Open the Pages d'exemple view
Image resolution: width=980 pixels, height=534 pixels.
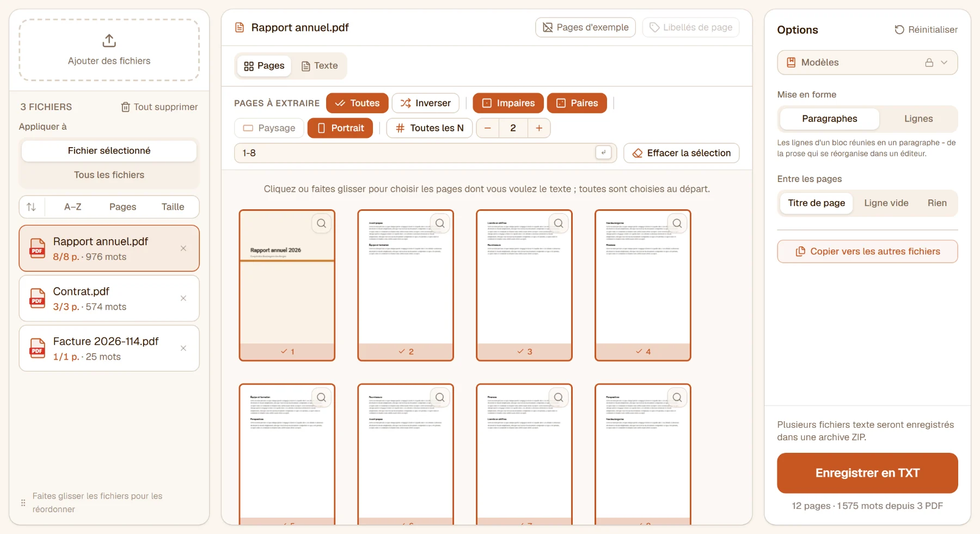pos(585,27)
